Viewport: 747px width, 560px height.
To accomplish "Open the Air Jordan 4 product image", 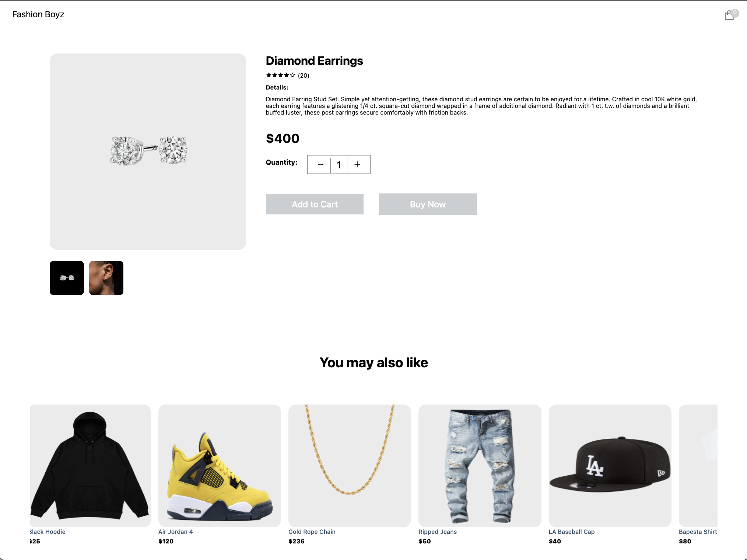I will click(220, 465).
